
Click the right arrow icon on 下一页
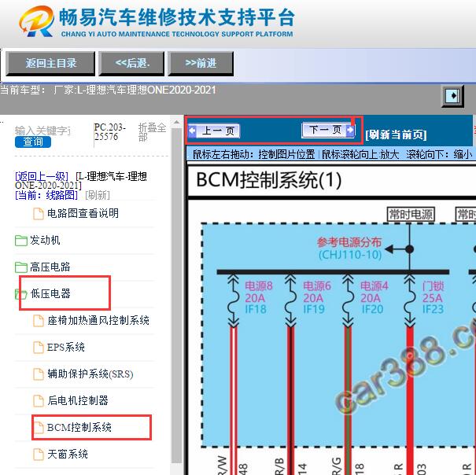[350, 131]
